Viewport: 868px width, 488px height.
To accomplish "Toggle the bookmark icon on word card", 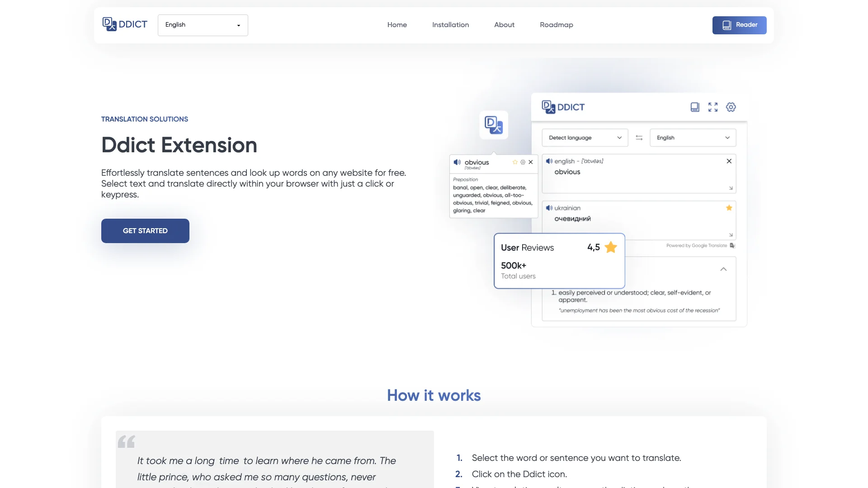I will pyautogui.click(x=515, y=162).
